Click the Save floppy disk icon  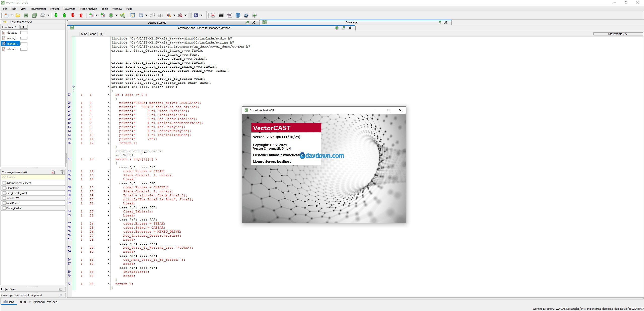tap(26, 15)
